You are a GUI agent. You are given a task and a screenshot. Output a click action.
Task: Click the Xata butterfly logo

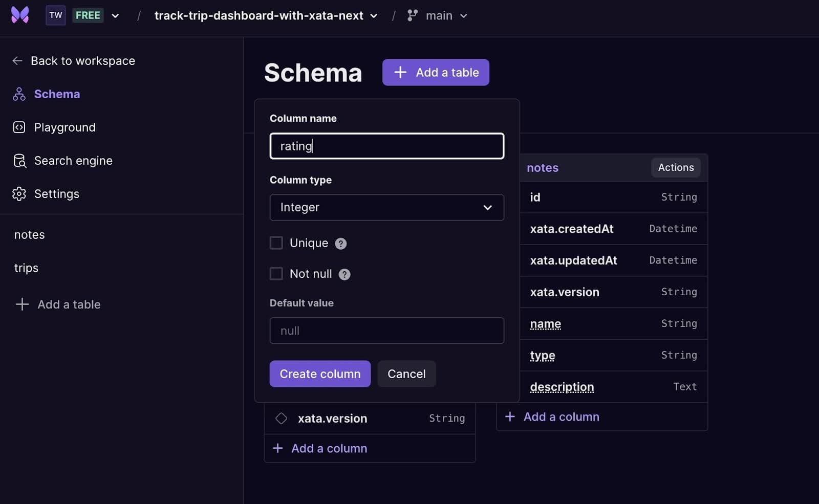[20, 15]
